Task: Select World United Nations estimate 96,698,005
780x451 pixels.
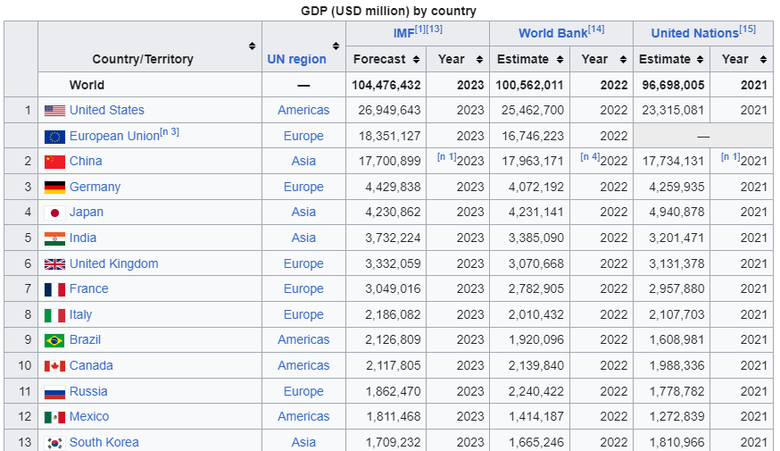Action: [673, 86]
